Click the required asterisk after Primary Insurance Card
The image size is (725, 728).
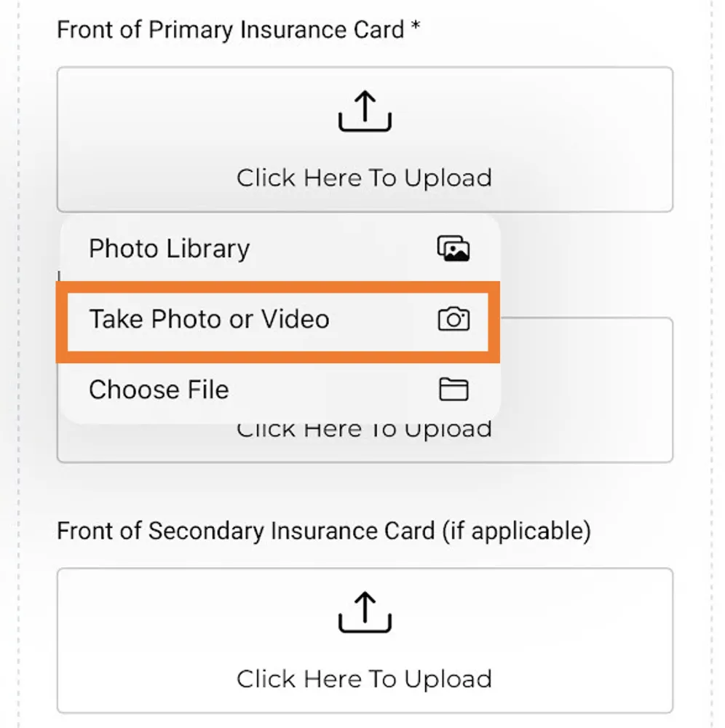tap(416, 26)
